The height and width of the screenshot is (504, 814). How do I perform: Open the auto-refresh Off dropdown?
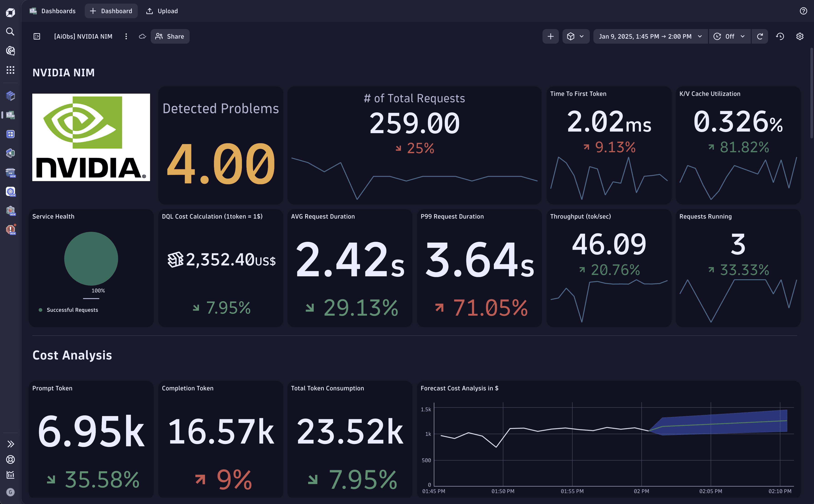[x=730, y=36]
